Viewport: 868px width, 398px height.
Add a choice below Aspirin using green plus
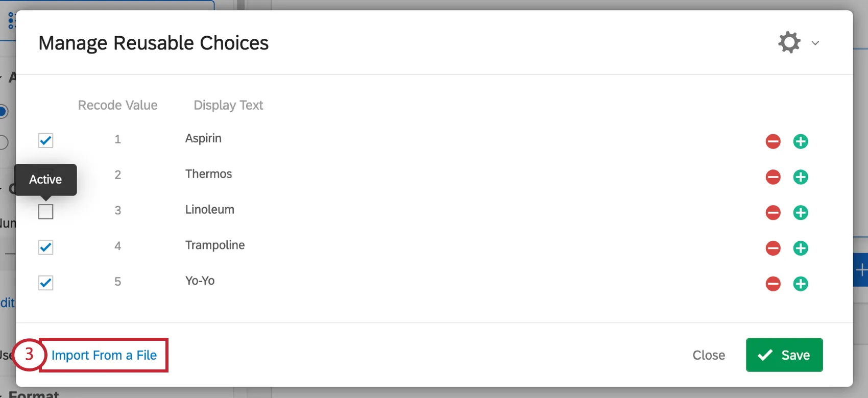[x=800, y=141]
